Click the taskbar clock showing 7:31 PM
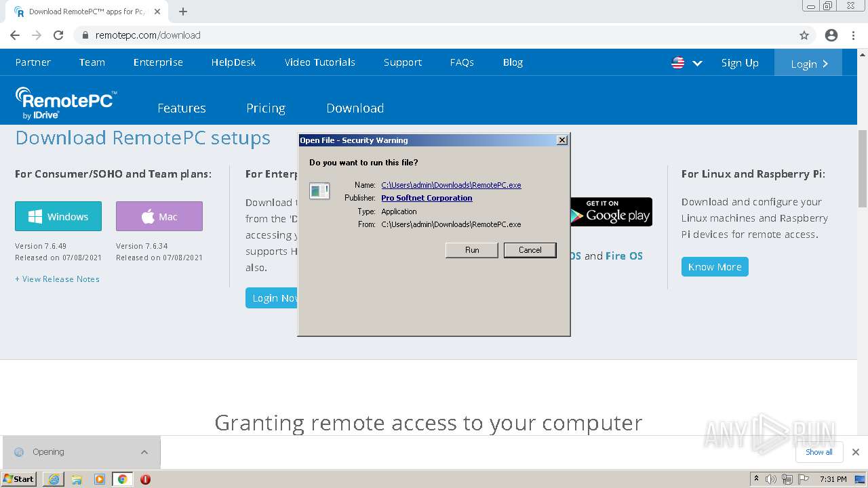Image resolution: width=868 pixels, height=488 pixels. (x=833, y=479)
